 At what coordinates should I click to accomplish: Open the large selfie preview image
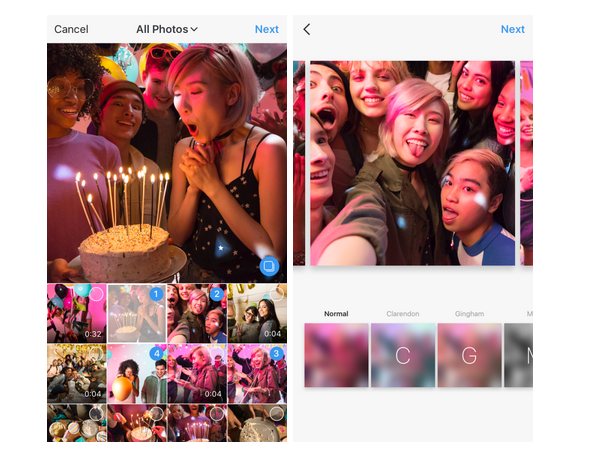coord(412,163)
